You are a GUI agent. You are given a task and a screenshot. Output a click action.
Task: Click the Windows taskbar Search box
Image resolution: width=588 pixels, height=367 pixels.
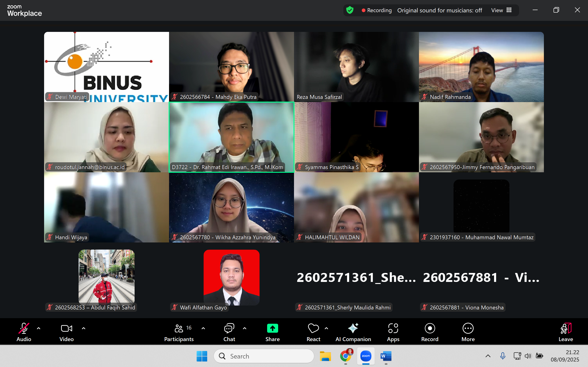point(264,356)
